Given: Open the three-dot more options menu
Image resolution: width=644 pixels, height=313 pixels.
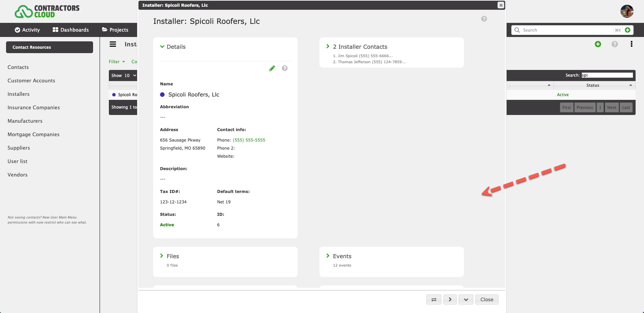Looking at the screenshot, I should (x=632, y=44).
